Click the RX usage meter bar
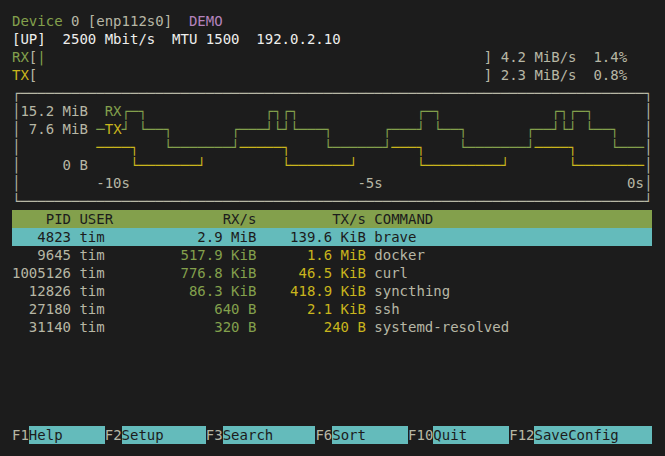 260,57
